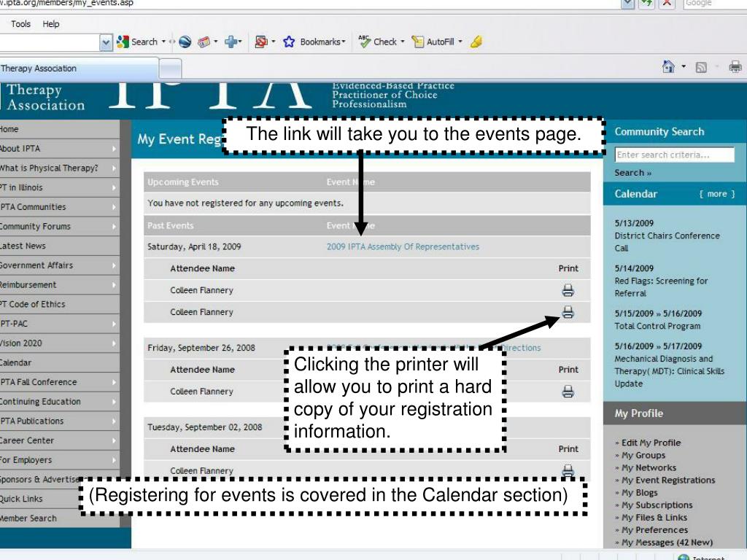The height and width of the screenshot is (560, 747).
Task: Click the refresh icon beside address bar
Action: point(646,4)
